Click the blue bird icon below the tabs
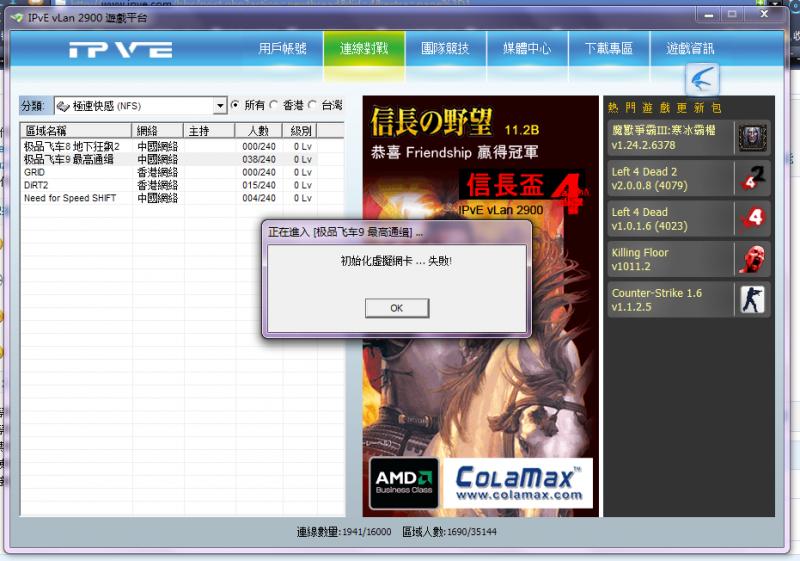Image resolution: width=800 pixels, height=561 pixels. (703, 79)
